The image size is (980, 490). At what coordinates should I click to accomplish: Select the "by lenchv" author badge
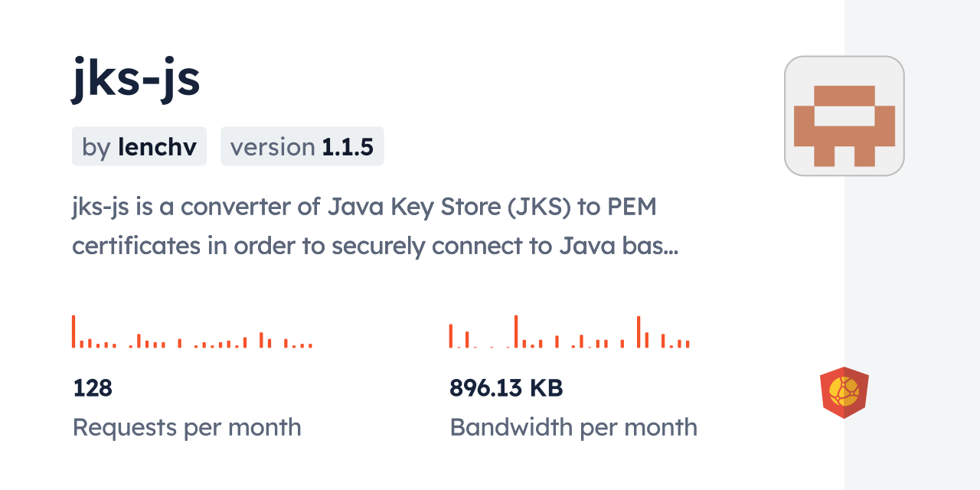(x=139, y=147)
